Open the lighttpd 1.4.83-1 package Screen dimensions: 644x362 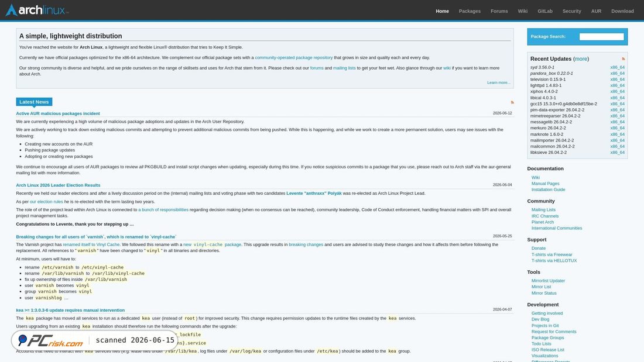click(546, 85)
